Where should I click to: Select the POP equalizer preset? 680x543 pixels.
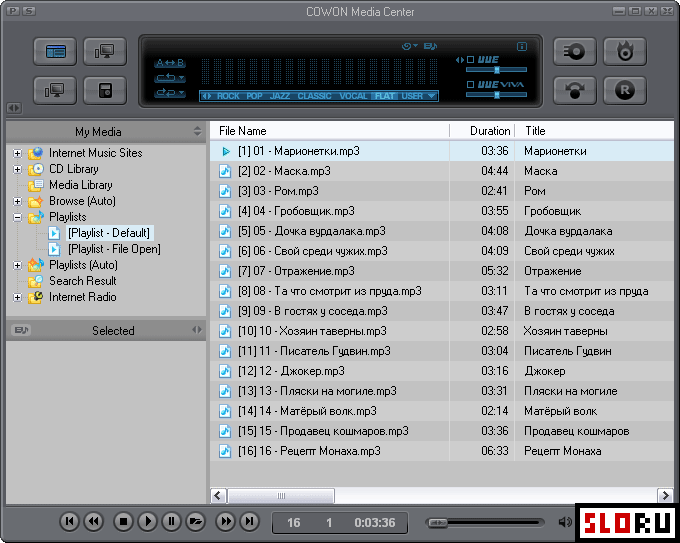(x=254, y=96)
